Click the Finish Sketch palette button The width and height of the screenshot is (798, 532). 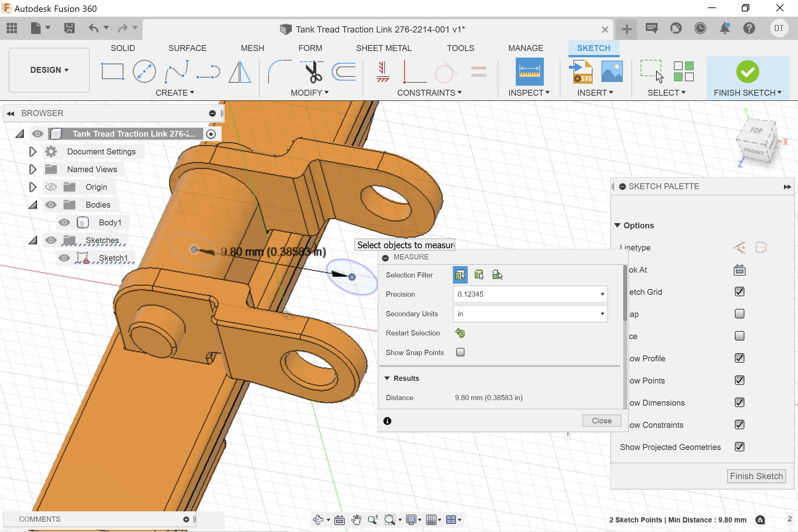pos(756,476)
